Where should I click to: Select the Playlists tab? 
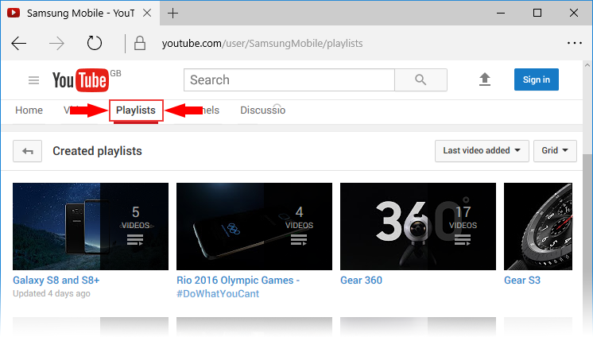pos(136,110)
